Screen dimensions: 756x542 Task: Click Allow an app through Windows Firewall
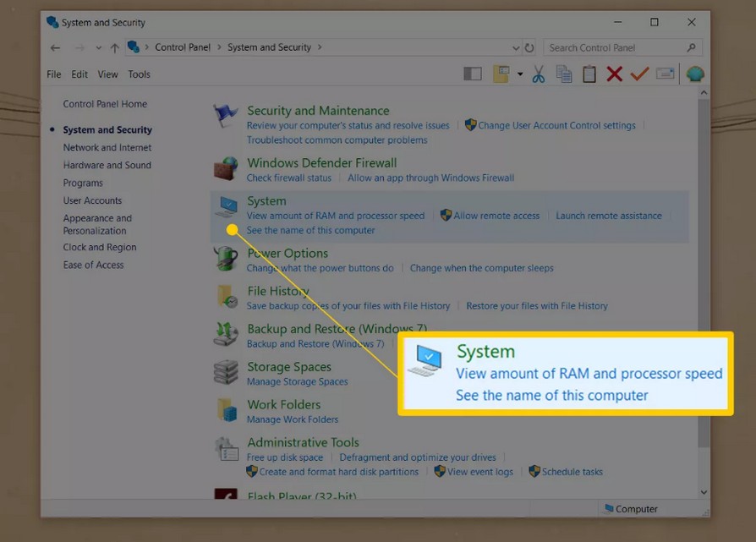[430, 178]
